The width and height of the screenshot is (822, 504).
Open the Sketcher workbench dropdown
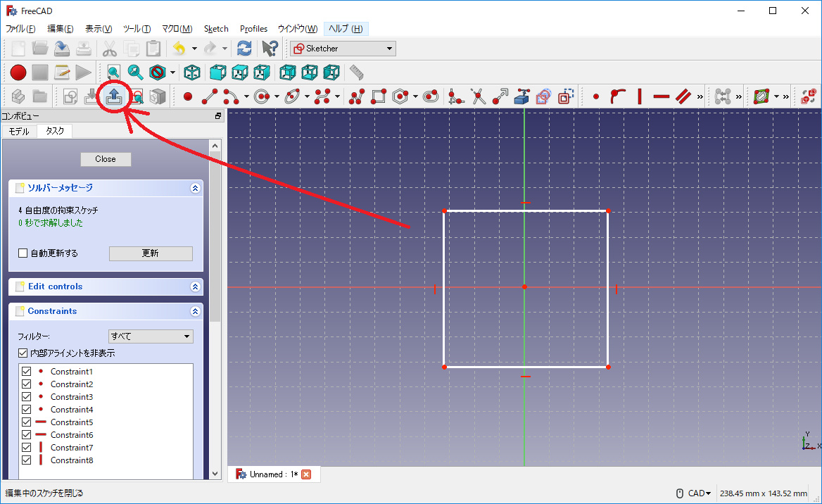pyautogui.click(x=343, y=49)
